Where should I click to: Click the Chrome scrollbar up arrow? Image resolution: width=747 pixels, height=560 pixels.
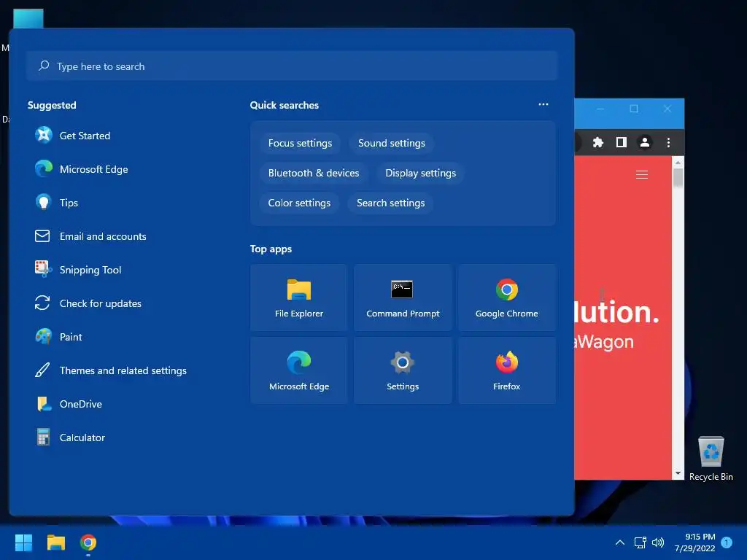pos(678,163)
